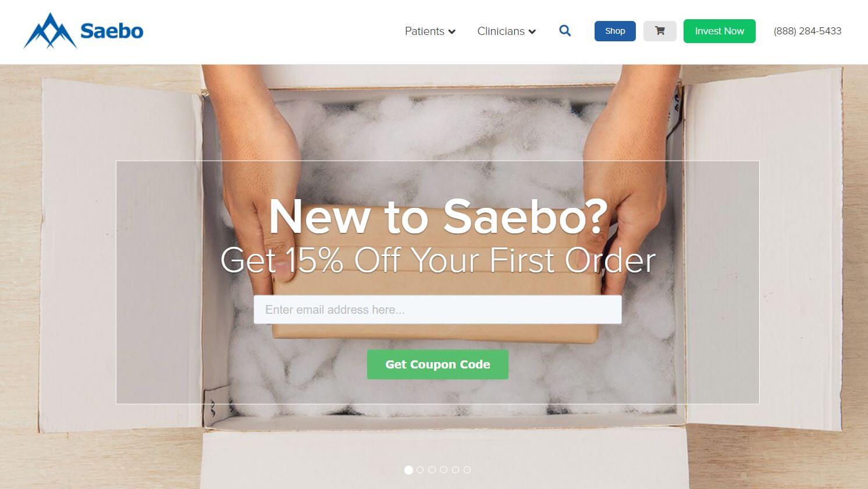Click the Saebo mountain logo icon

(x=50, y=31)
